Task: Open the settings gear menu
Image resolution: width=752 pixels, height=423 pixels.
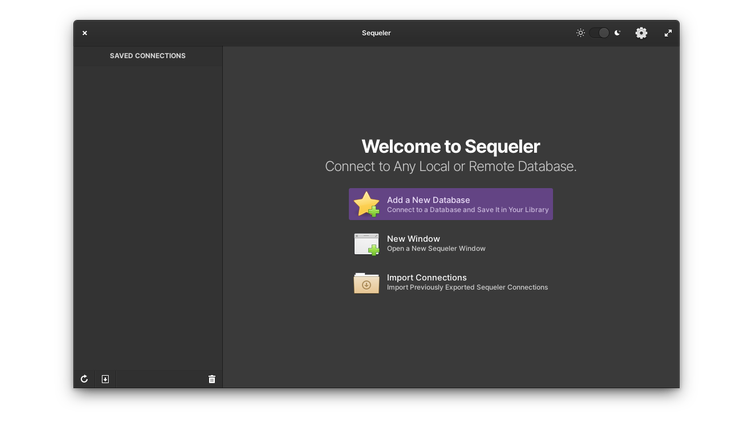Action: pos(641,33)
